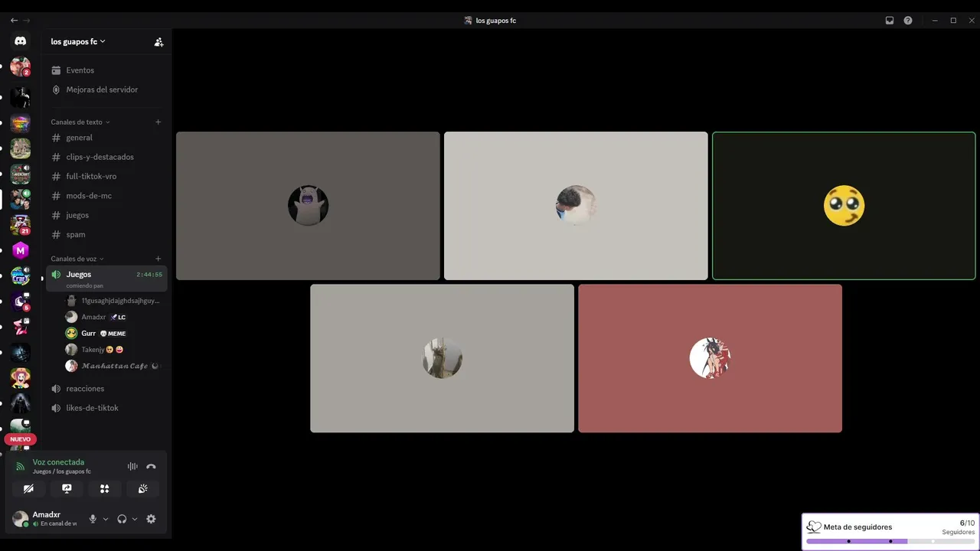
Task: Select Manhattan Cafe in voice list
Action: 113,366
